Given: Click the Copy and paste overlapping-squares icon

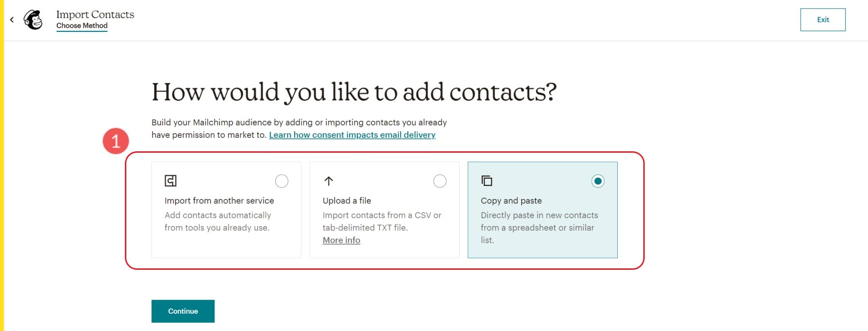Looking at the screenshot, I should pos(486,181).
